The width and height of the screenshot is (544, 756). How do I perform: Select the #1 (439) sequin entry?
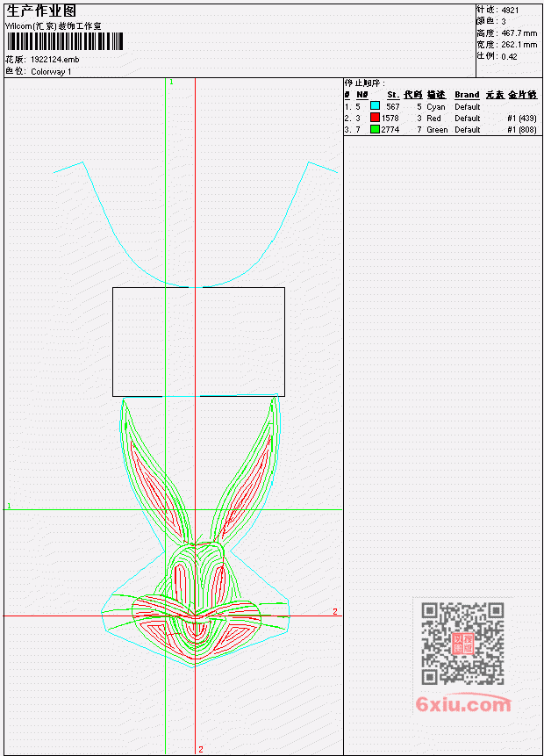[522, 119]
